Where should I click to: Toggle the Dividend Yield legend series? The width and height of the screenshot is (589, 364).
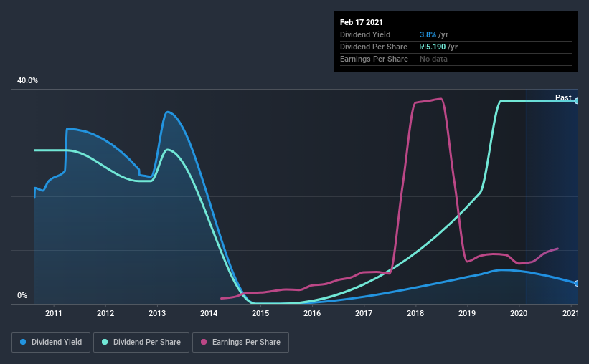51,343
